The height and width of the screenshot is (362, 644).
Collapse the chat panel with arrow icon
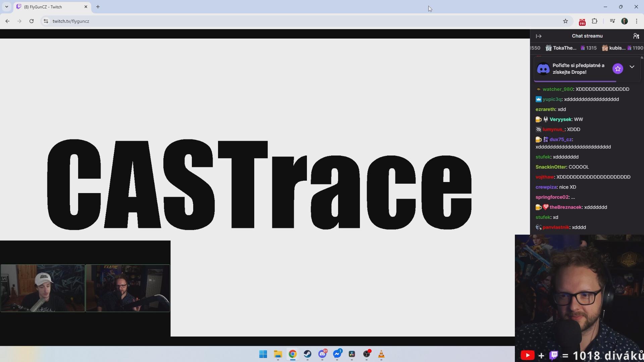coord(539,36)
